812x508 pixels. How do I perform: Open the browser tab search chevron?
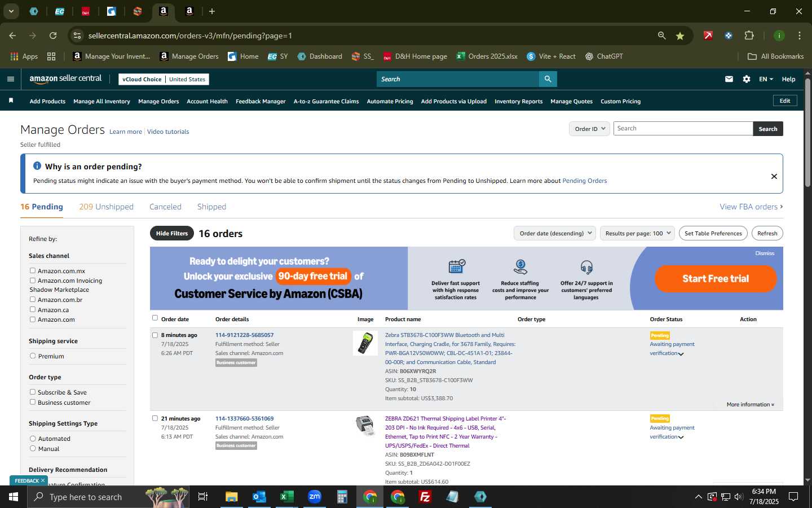[11, 11]
